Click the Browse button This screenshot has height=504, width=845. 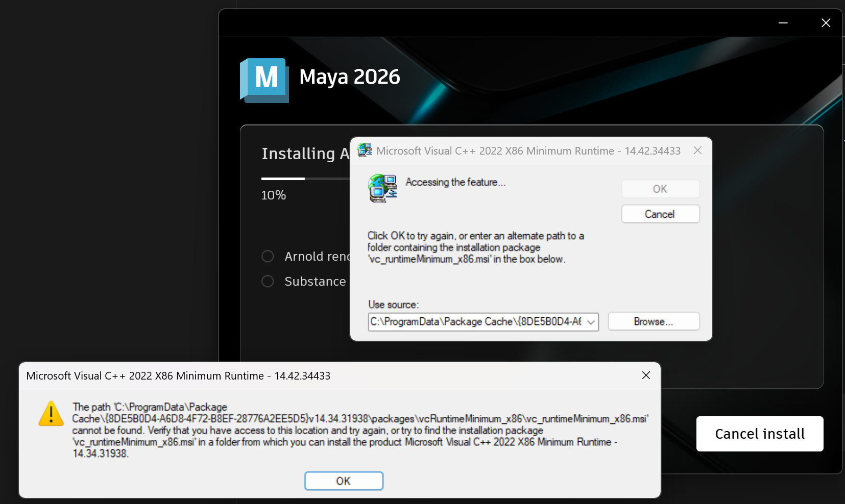[x=653, y=321]
